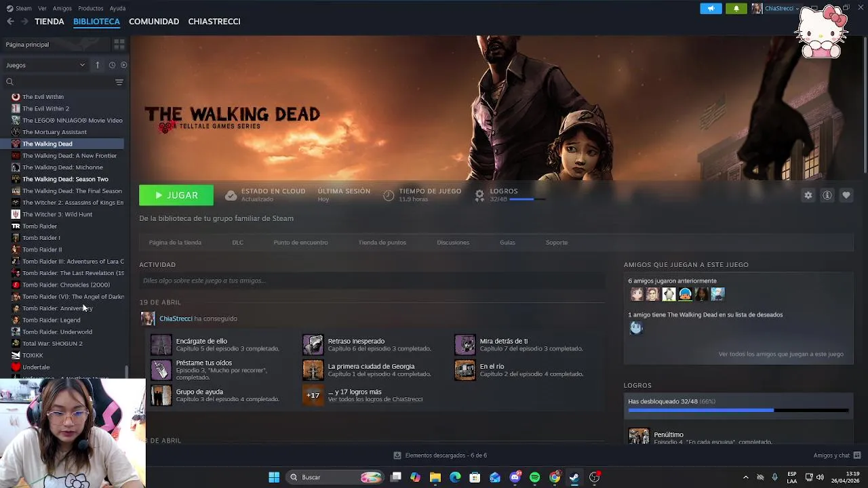Open Página de la tienda link
The width and height of the screenshot is (868, 488).
click(x=175, y=243)
